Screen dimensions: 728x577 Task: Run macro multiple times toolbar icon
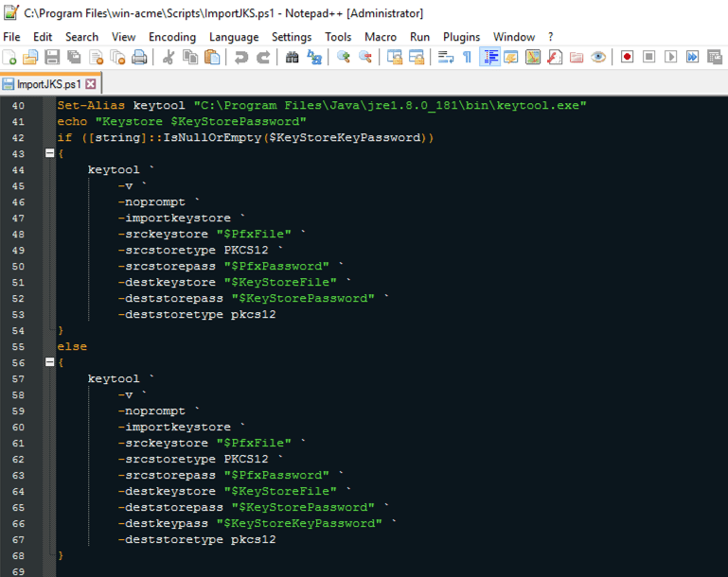pos(692,57)
